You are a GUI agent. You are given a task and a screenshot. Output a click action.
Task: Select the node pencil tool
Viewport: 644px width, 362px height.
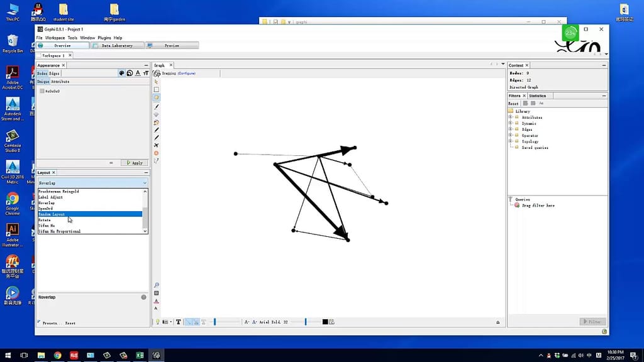pos(156,130)
